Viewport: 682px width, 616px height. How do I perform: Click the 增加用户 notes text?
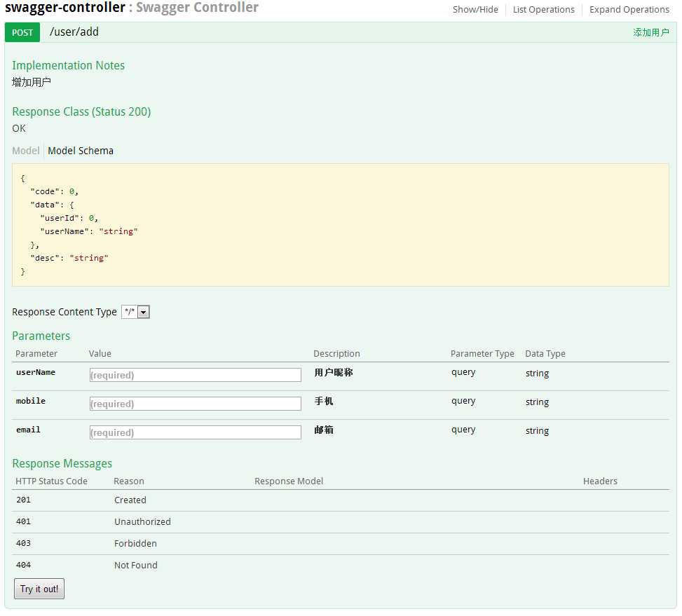coord(32,82)
